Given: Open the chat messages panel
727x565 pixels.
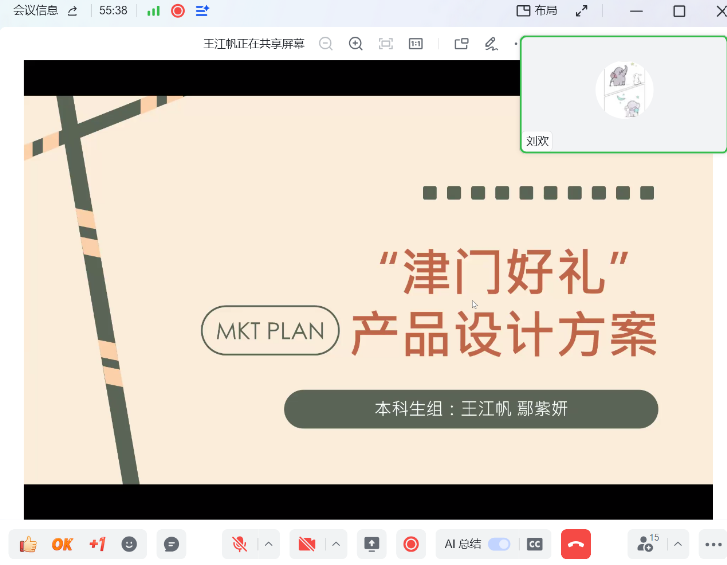Looking at the screenshot, I should coord(171,544).
